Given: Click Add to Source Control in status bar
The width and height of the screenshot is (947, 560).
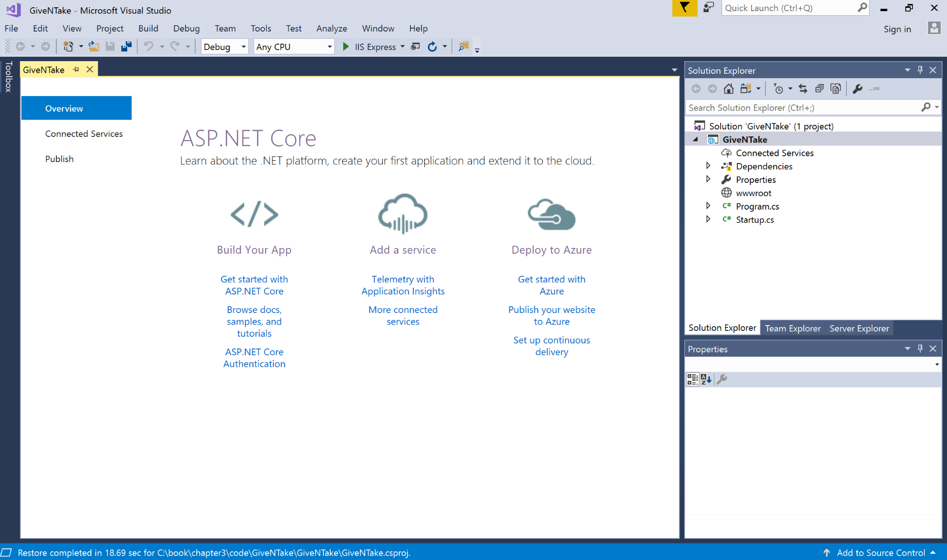Looking at the screenshot, I should (880, 552).
